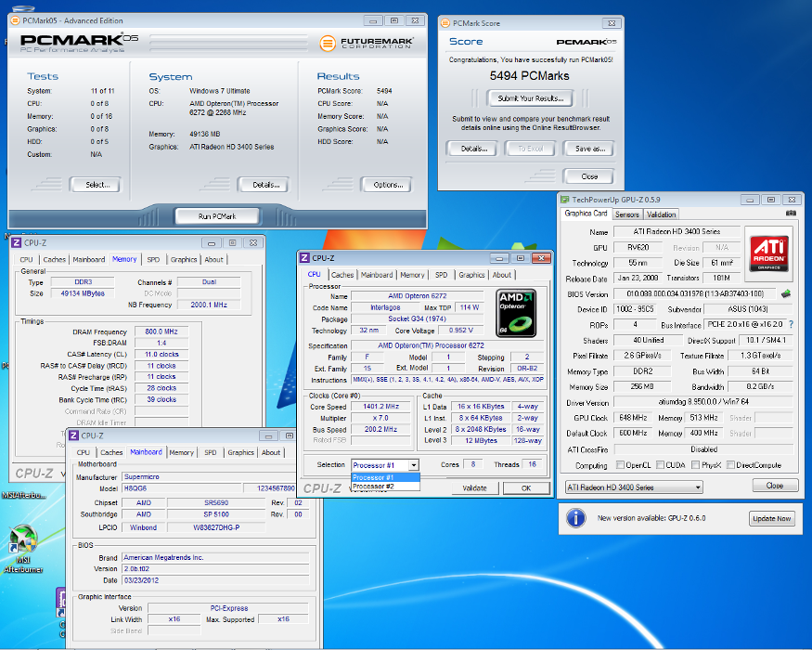Click the Update Now button in GPU-Z
Viewport: 812px width, 650px height.
click(771, 518)
